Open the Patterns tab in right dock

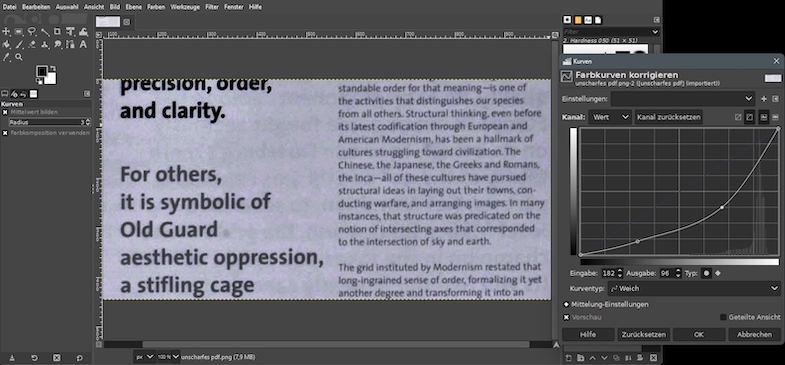(x=578, y=20)
